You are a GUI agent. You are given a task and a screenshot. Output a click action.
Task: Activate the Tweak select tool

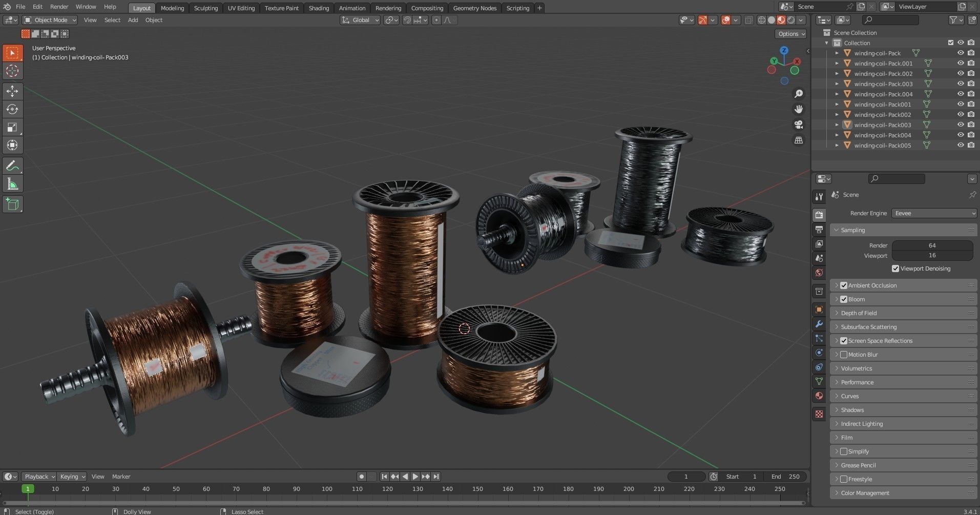pyautogui.click(x=12, y=53)
